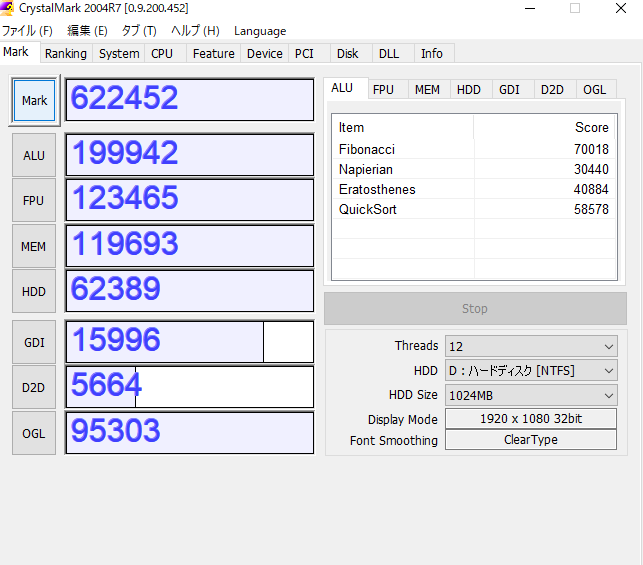Select the Fibonacci row

click(474, 149)
